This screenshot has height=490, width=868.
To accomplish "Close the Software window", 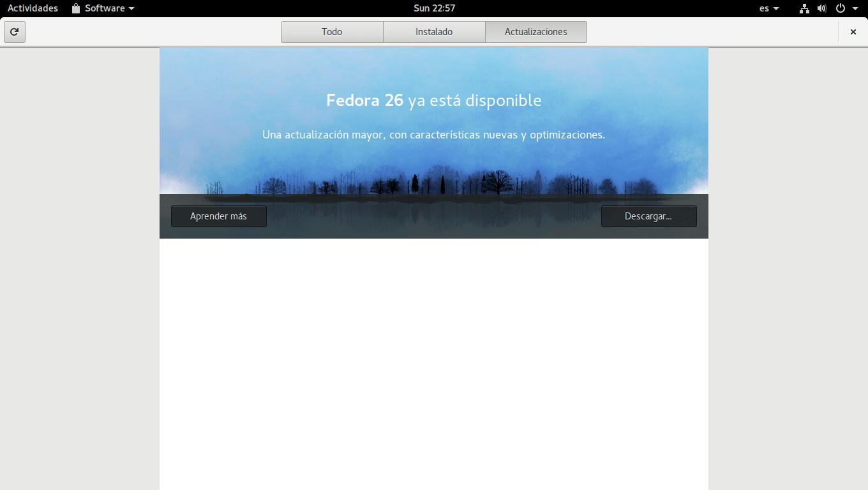I will click(x=853, y=32).
